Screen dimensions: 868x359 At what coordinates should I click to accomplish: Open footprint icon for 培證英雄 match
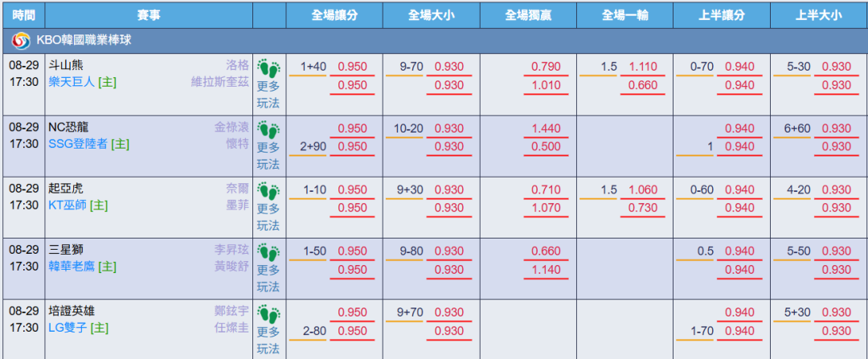[269, 314]
